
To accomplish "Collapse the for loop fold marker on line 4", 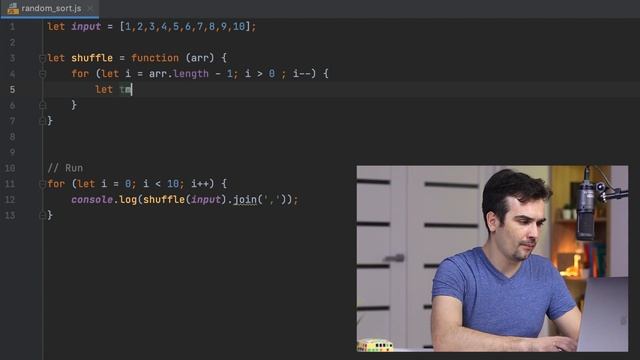I will (42, 74).
